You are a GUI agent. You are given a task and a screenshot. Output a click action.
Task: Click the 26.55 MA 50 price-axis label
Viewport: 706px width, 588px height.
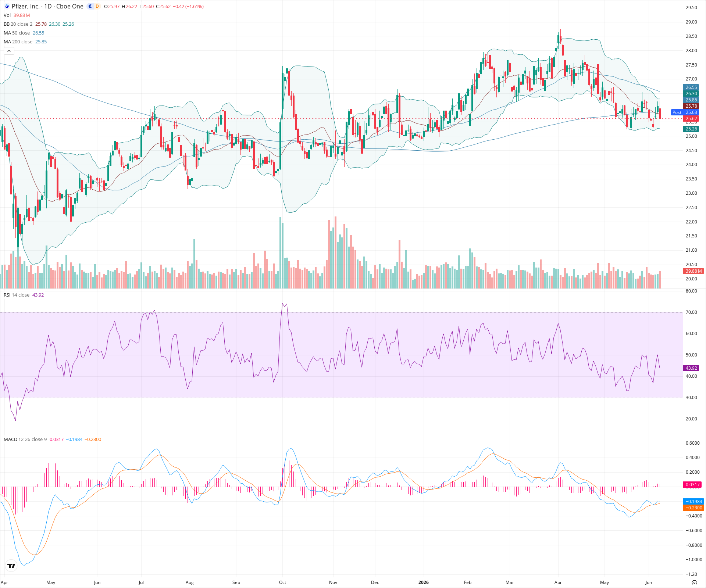coord(691,87)
